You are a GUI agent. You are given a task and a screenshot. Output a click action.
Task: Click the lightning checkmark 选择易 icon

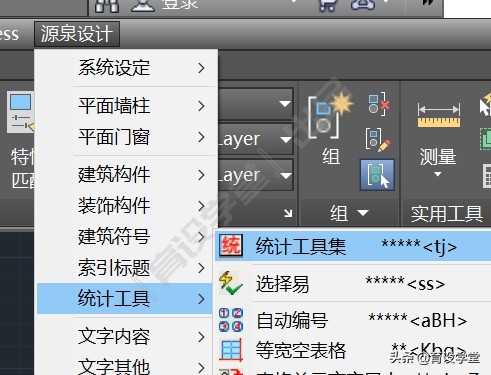[230, 283]
